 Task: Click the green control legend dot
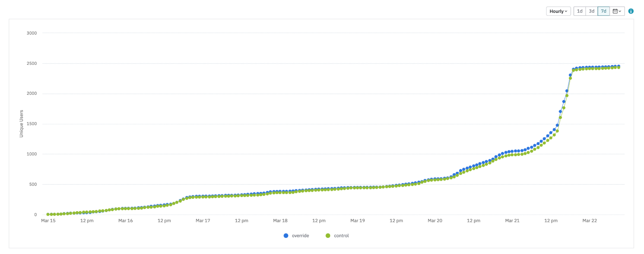pyautogui.click(x=328, y=236)
